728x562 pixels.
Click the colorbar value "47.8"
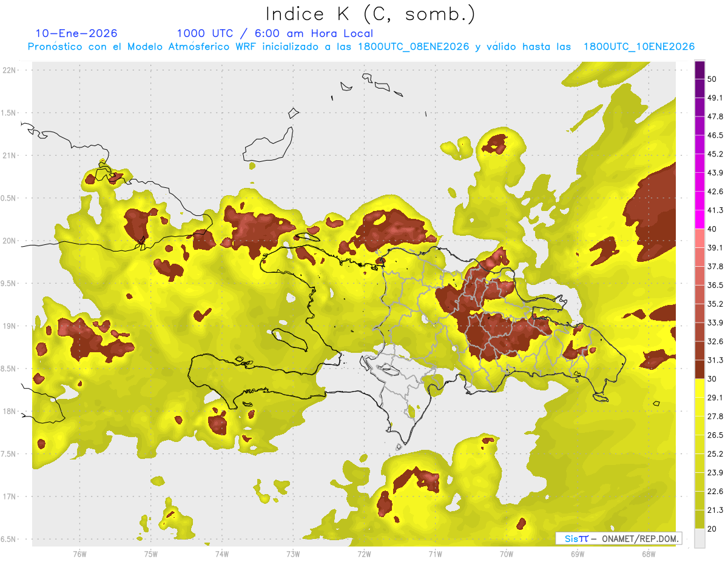(x=715, y=116)
